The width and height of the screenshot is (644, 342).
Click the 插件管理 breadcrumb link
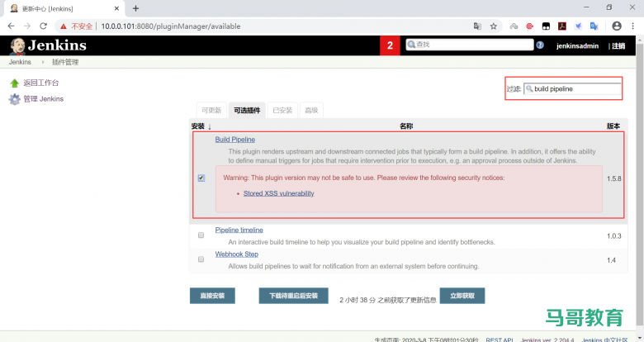click(65, 62)
